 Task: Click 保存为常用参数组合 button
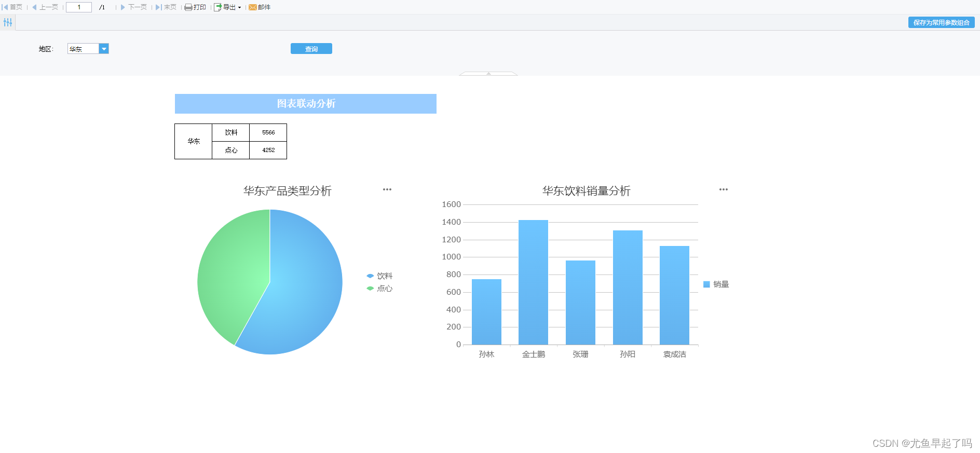pyautogui.click(x=941, y=22)
